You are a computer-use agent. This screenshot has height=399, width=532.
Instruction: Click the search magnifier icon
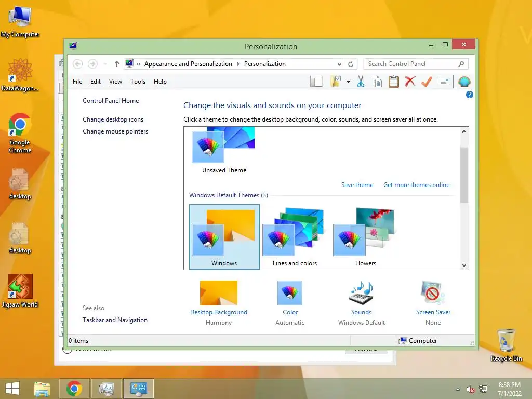(x=461, y=64)
